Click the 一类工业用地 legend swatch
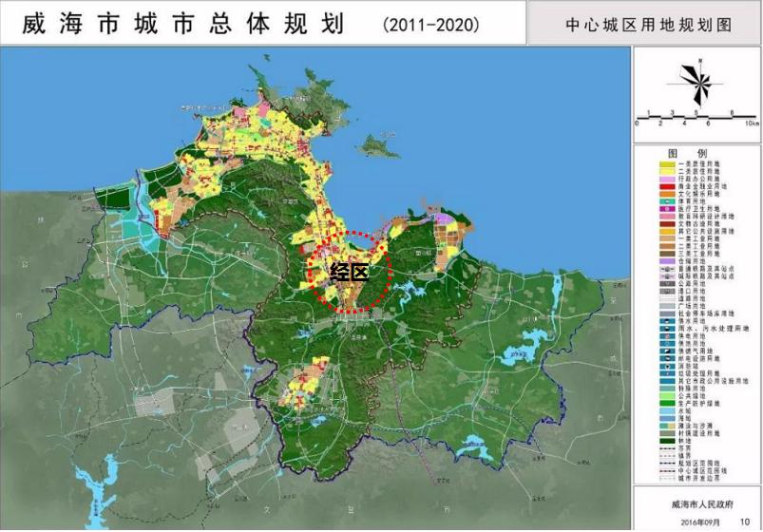This screenshot has height=532, width=763. tap(666, 239)
